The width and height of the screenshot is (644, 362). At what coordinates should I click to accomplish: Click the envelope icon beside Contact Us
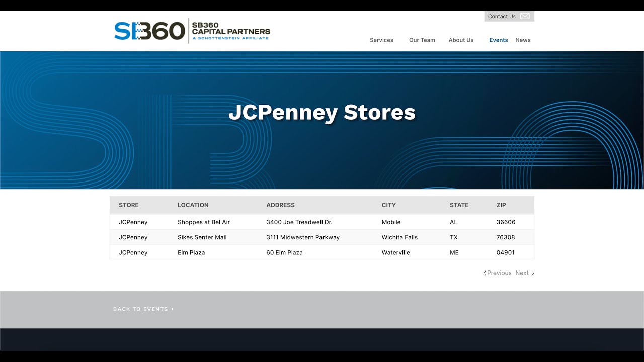(525, 16)
